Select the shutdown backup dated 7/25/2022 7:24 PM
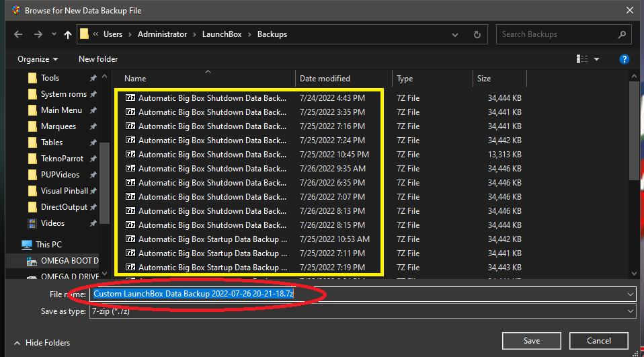Viewport: 644px width, 357px height. [212, 141]
